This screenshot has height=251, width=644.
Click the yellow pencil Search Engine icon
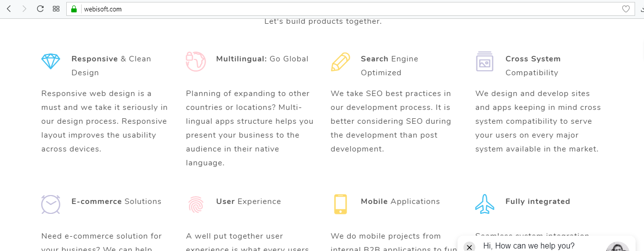tap(340, 62)
